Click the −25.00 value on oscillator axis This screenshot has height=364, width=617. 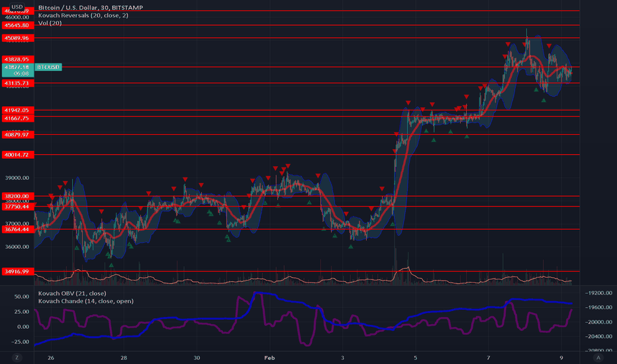tap(20, 341)
